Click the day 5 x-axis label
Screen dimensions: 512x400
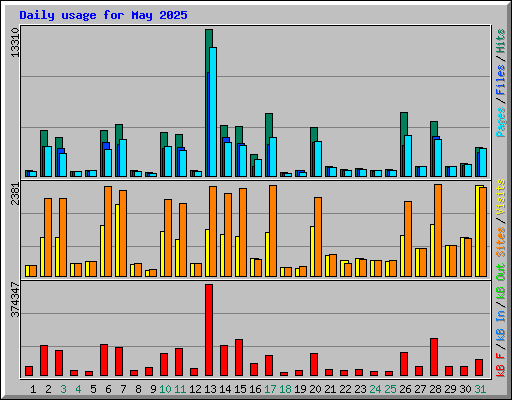pos(93,389)
